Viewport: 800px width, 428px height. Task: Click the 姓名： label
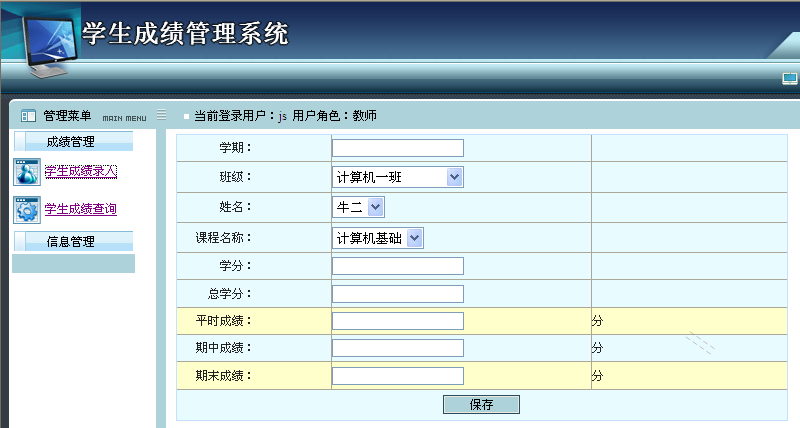coord(236,207)
